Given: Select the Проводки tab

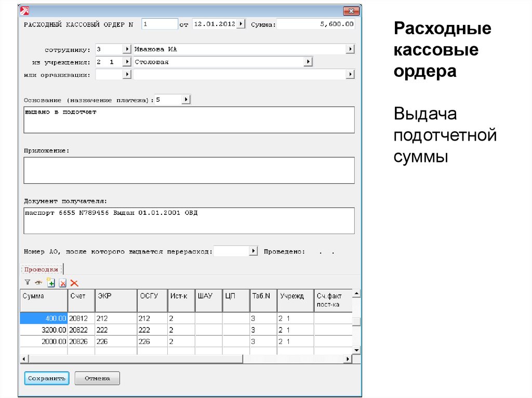Looking at the screenshot, I should 41,269.
